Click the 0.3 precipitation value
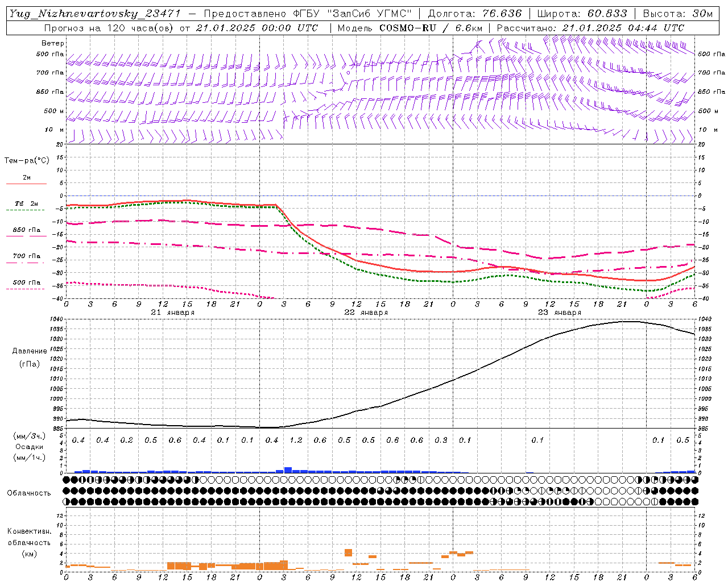 point(441,440)
